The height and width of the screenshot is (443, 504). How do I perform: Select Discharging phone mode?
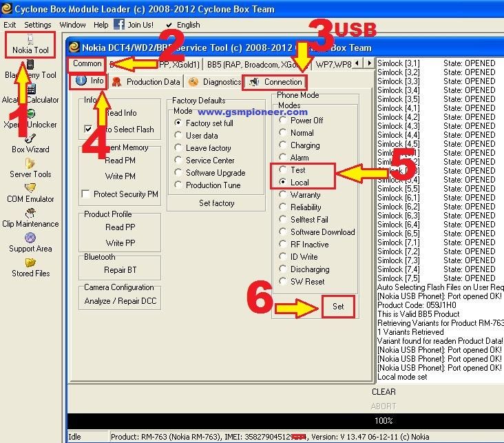[282, 269]
